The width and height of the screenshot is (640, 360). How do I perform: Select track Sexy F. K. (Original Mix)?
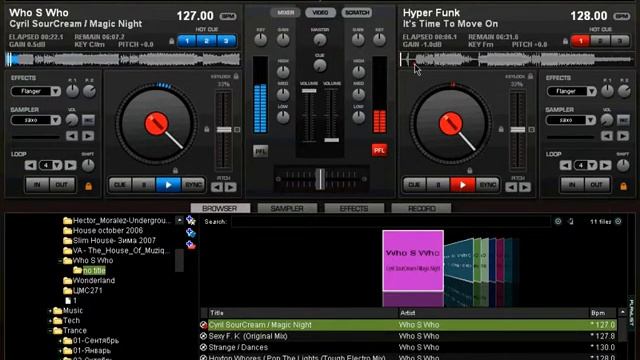point(248,336)
